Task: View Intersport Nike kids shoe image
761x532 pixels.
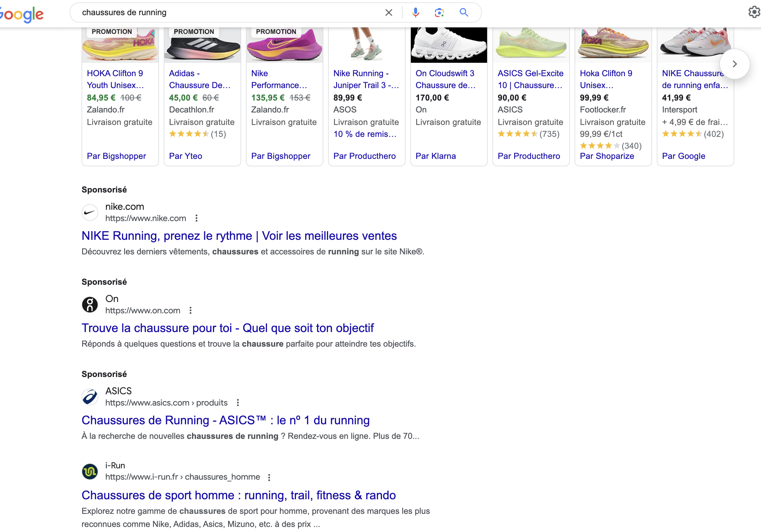Action: pos(696,45)
